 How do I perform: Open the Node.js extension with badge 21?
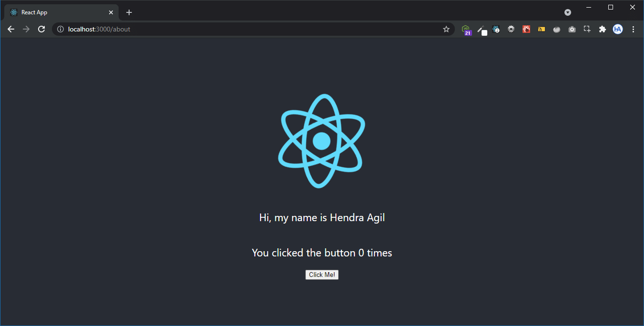tap(466, 30)
